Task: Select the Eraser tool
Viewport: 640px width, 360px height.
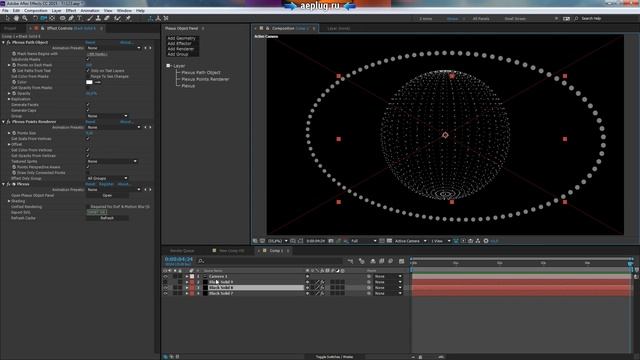Action: (x=107, y=18)
